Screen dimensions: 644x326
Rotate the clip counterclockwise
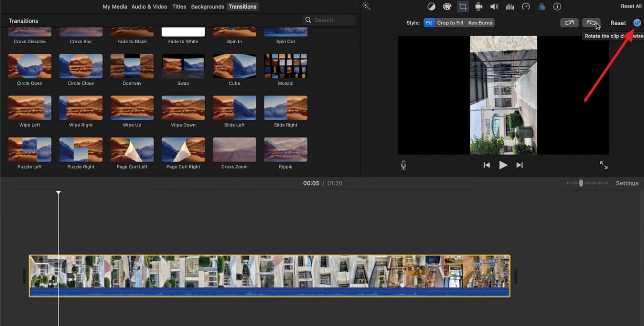569,22
